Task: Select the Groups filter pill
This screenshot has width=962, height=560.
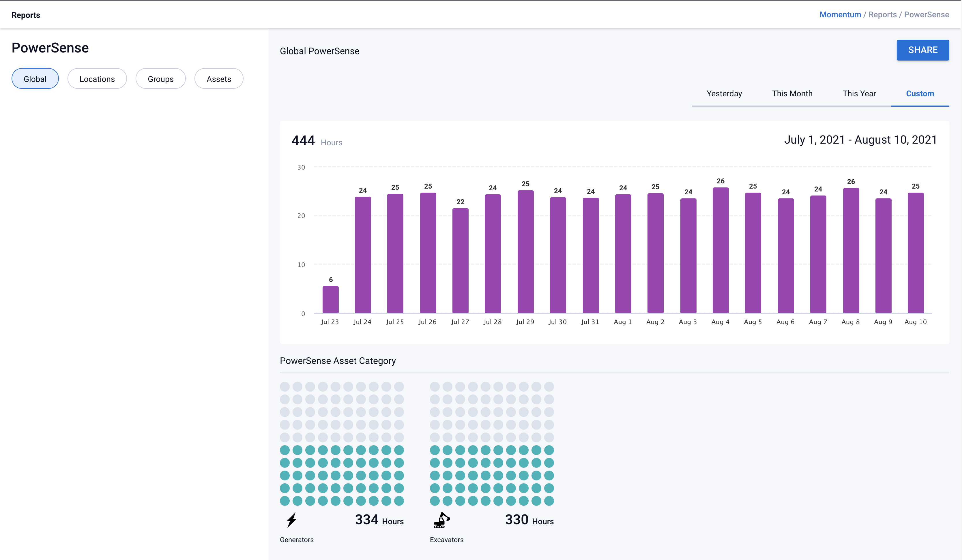Action: point(160,79)
